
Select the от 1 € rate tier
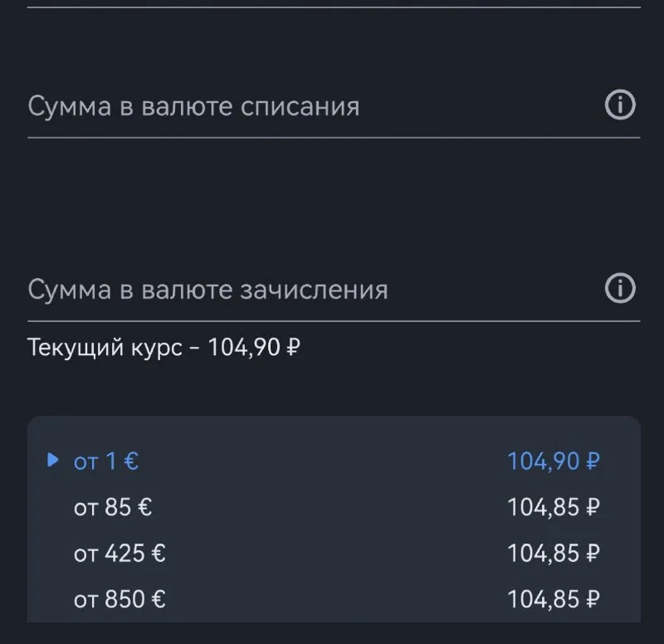pos(105,461)
